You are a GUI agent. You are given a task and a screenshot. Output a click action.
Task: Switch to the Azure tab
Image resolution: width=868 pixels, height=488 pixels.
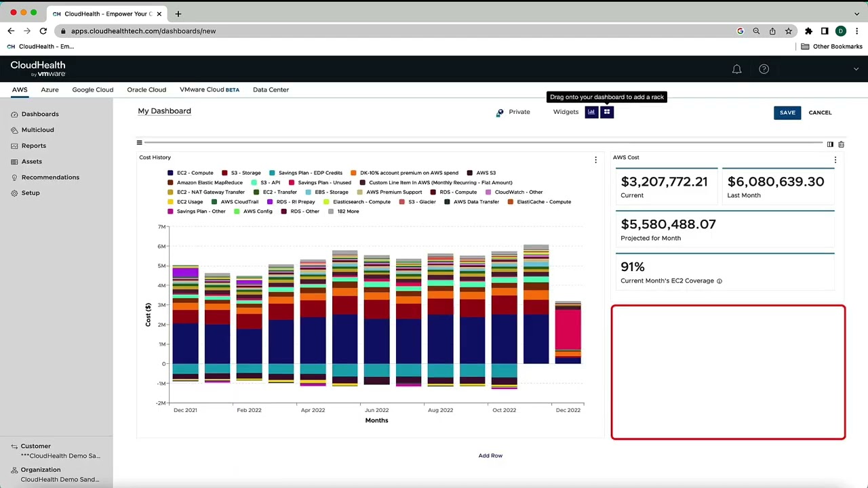point(50,89)
